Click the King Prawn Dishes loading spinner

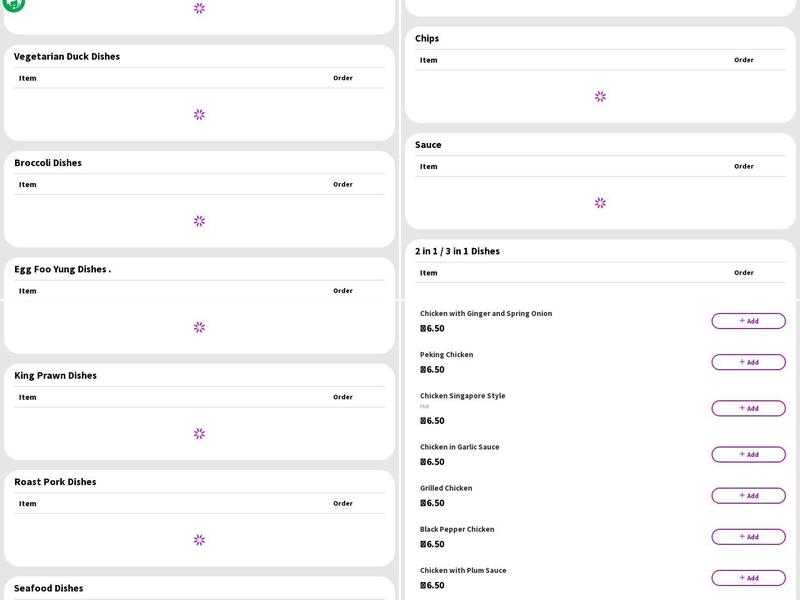point(199,434)
